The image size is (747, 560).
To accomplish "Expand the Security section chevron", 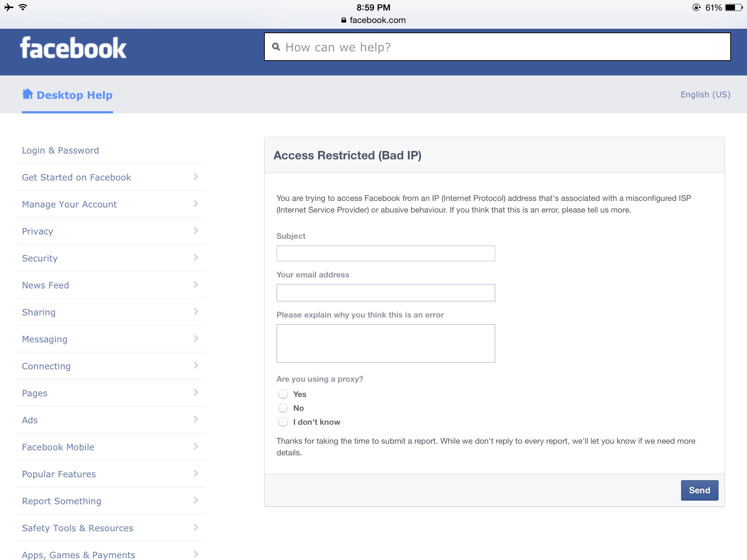I will (x=196, y=258).
